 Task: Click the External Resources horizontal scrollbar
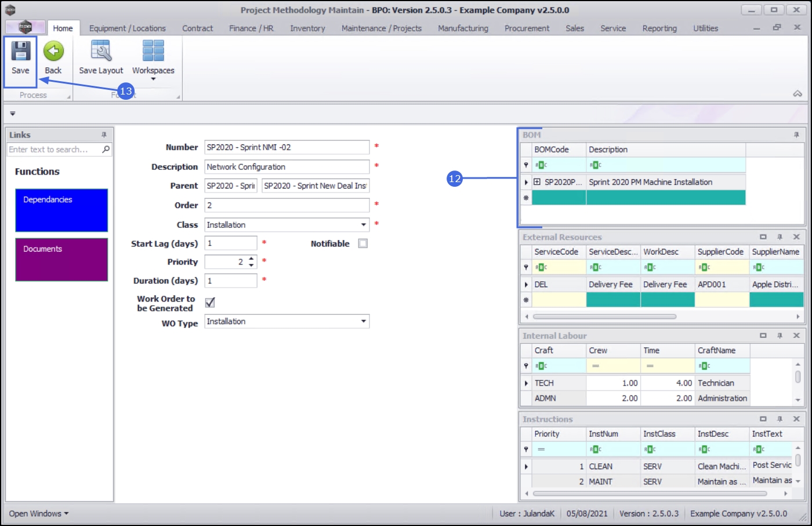pyautogui.click(x=604, y=317)
